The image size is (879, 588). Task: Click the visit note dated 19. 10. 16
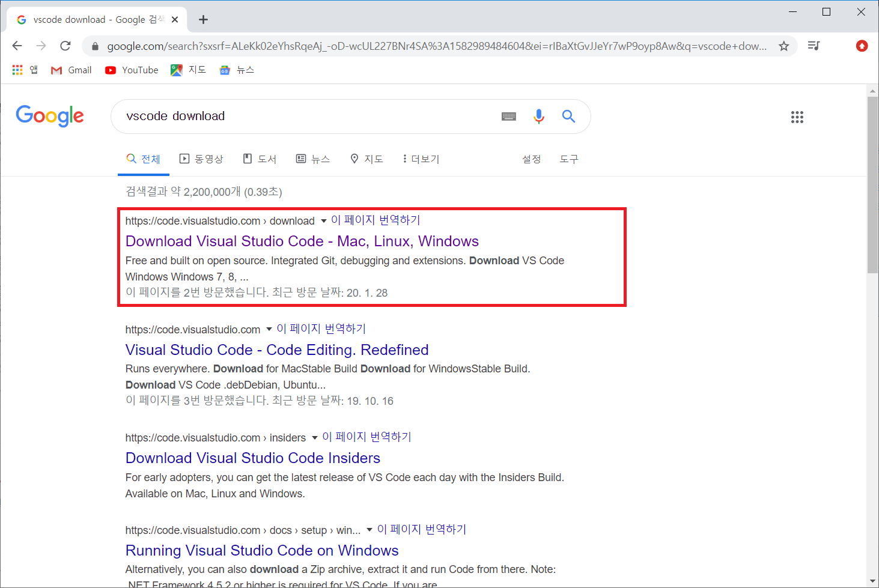coord(260,401)
